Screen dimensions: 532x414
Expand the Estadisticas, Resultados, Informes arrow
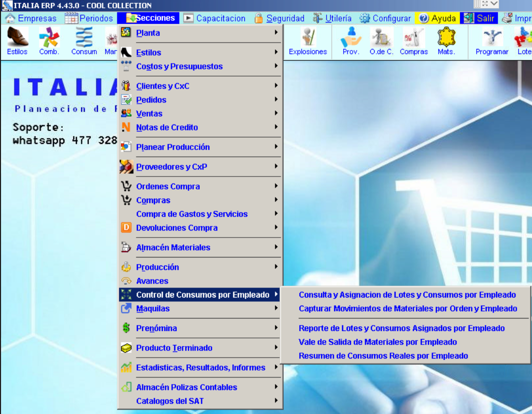pyautogui.click(x=276, y=367)
